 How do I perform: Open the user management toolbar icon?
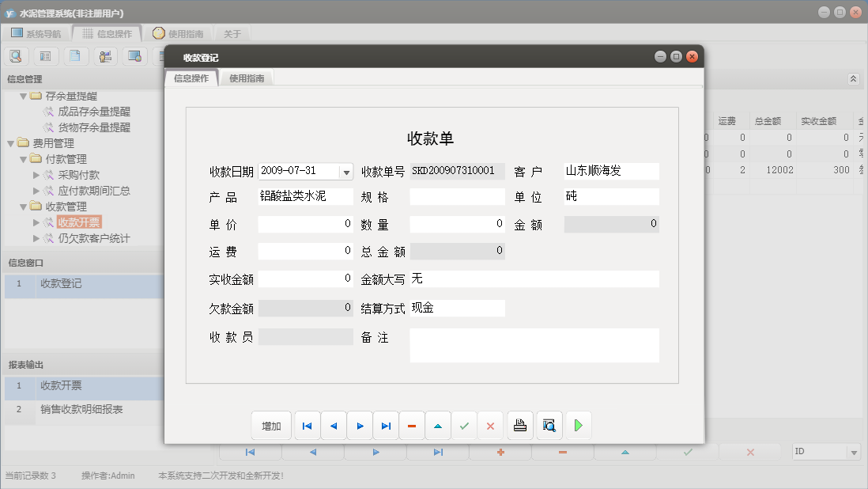click(105, 55)
